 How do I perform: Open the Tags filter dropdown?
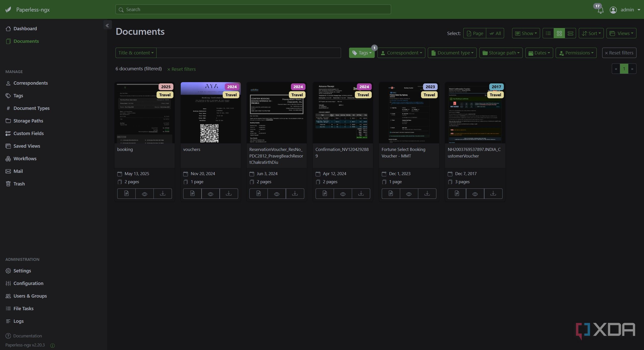point(362,53)
